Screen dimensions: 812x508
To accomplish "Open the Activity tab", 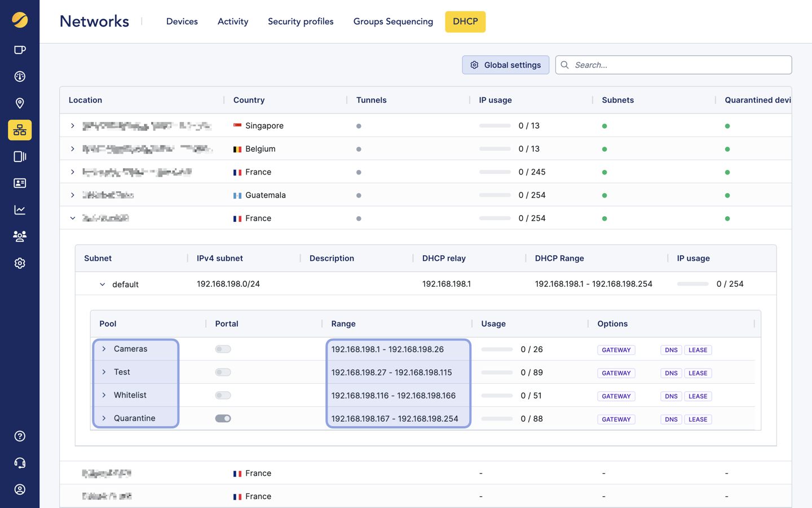I will tap(233, 21).
